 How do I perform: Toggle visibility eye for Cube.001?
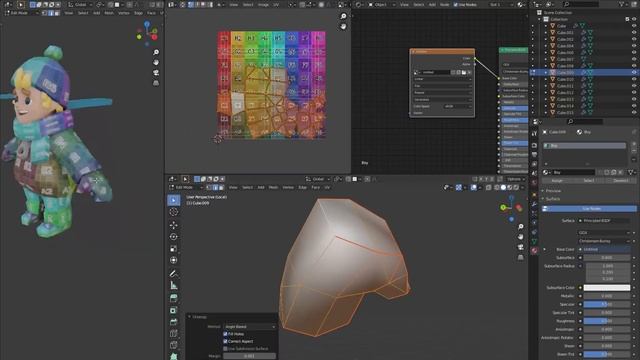pos(634,32)
